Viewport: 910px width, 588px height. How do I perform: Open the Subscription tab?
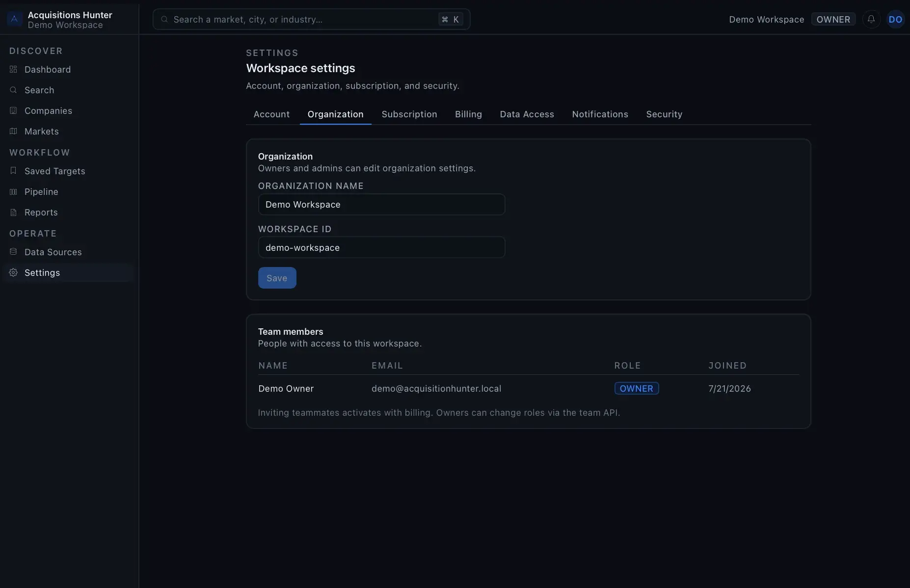(x=409, y=114)
